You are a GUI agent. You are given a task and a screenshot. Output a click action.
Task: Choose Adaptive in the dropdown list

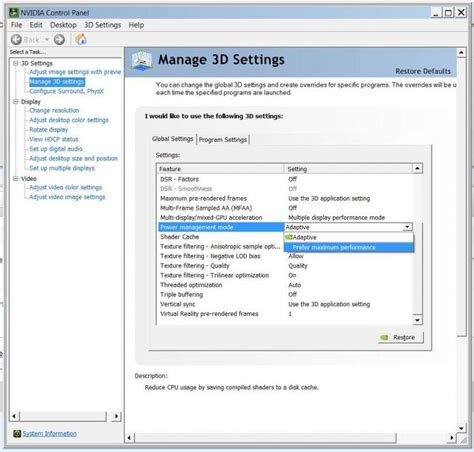349,237
